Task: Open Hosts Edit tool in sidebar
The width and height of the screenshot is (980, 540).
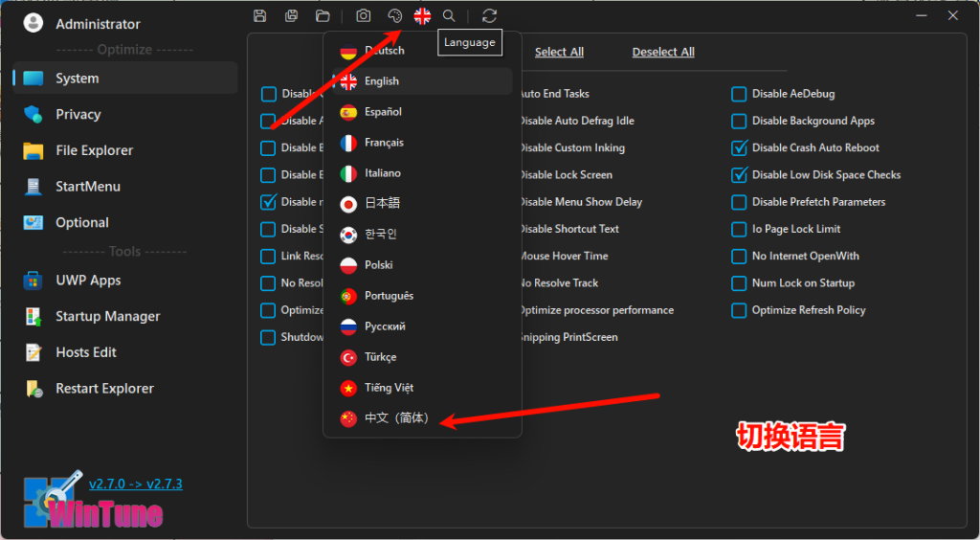Action: pos(85,352)
